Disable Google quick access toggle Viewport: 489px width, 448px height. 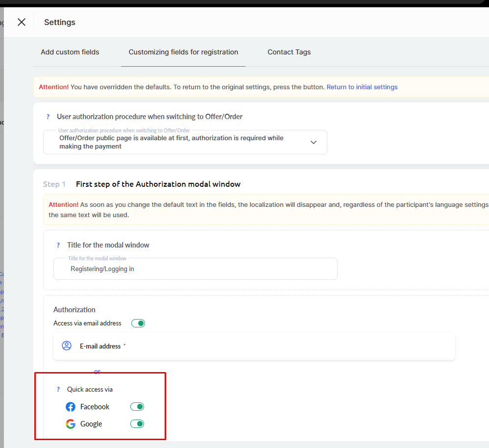click(137, 424)
